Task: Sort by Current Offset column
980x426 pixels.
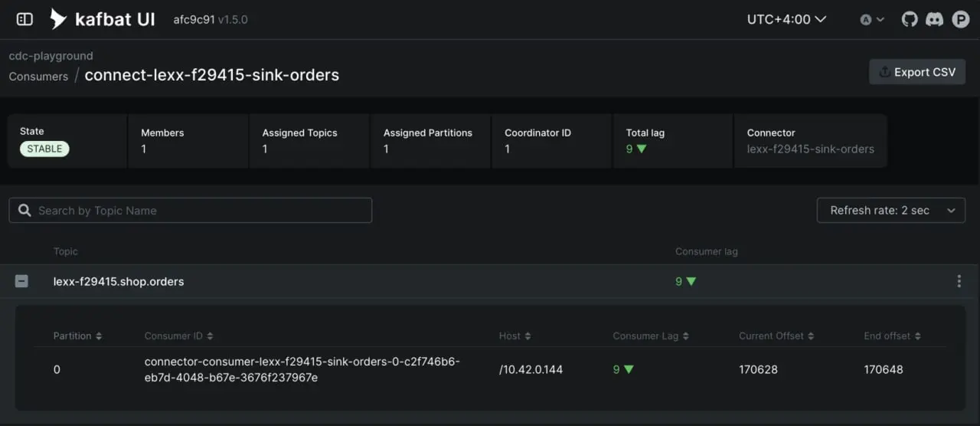Action: pos(776,336)
